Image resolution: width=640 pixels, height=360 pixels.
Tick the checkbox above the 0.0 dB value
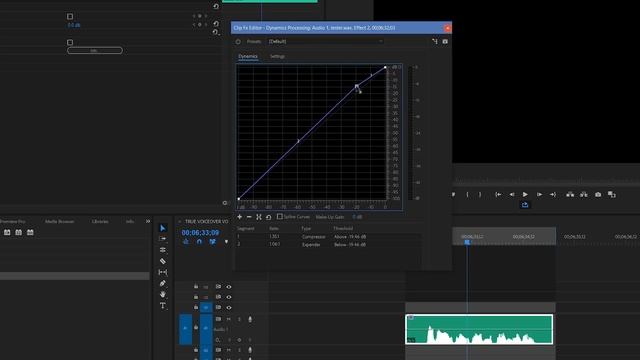70,16
